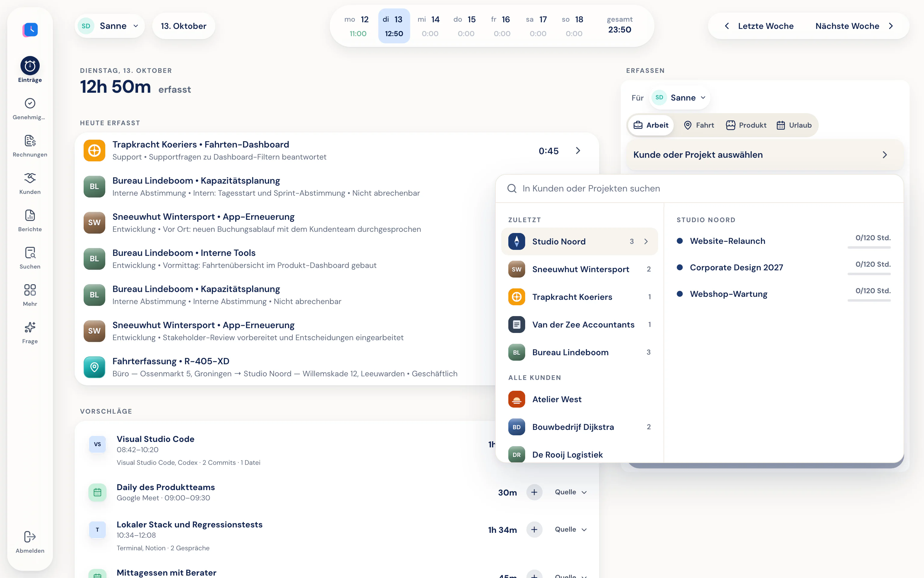
Task: Select Corporate Design 2027 project
Action: click(x=784, y=268)
